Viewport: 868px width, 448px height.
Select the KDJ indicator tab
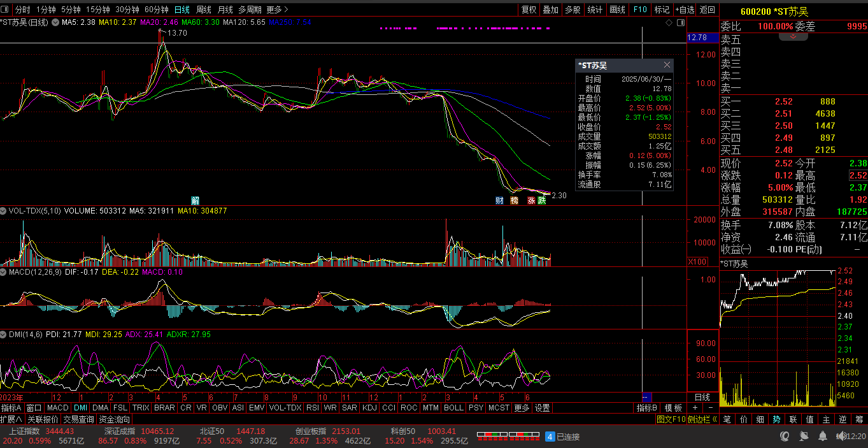pyautogui.click(x=369, y=408)
